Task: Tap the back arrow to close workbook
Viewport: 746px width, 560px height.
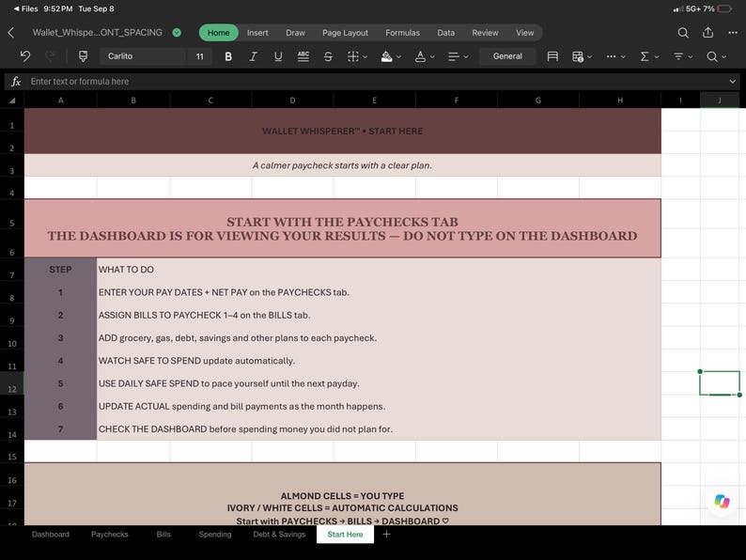Action: point(11,33)
